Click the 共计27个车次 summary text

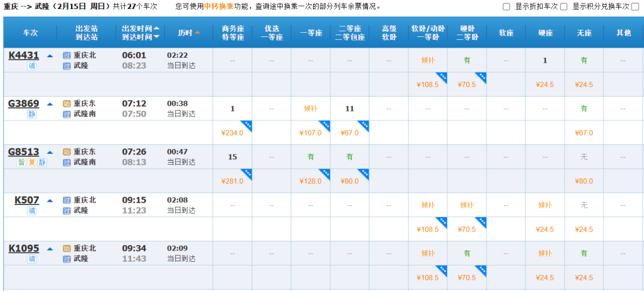coord(135,7)
